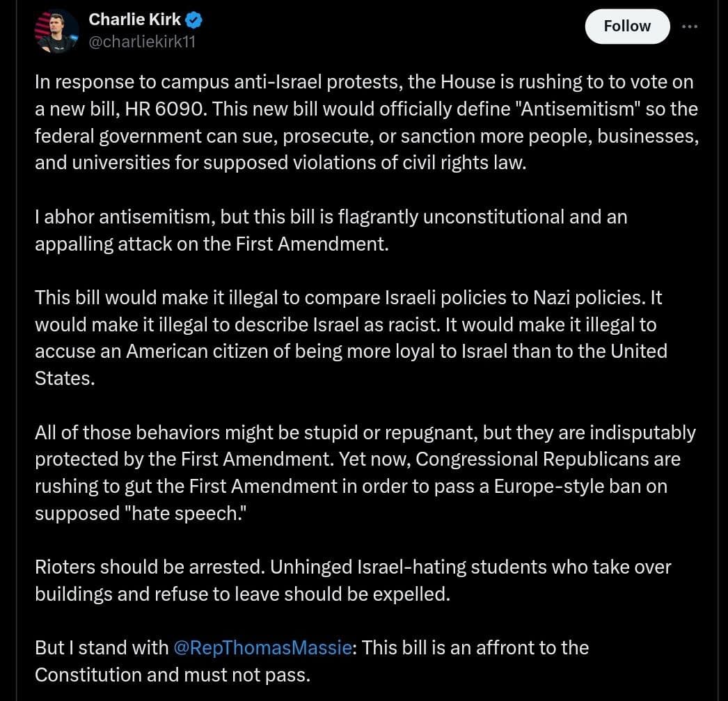View the avatar thumbnail of the post author
Screen dimensions: 728x701
[x=55, y=31]
